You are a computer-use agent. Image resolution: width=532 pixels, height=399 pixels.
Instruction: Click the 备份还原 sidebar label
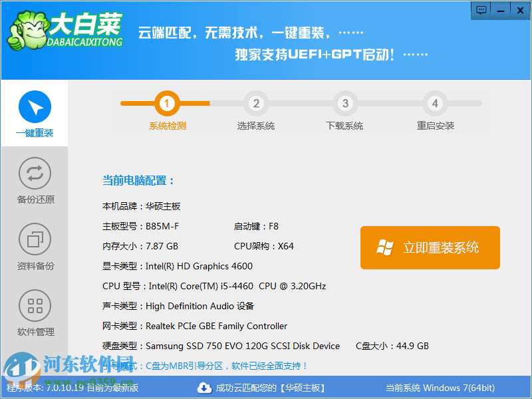(36, 199)
